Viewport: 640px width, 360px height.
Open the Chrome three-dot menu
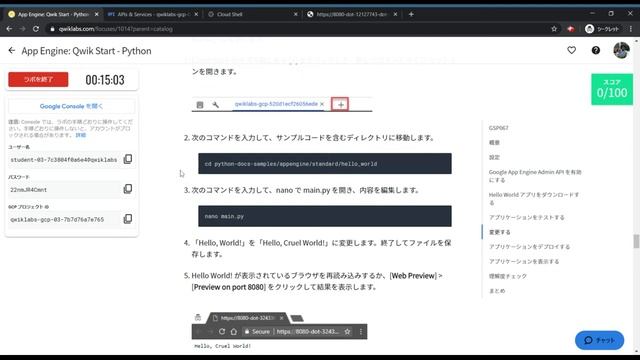coord(631,29)
